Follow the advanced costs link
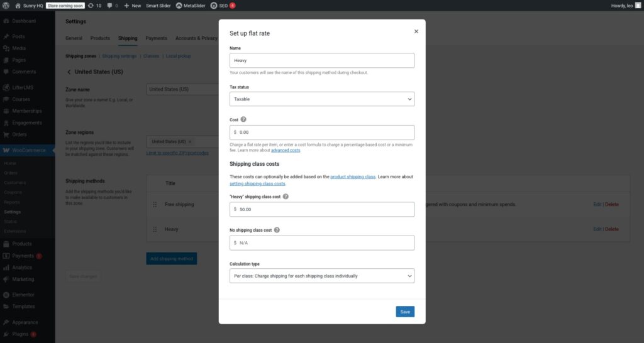The height and width of the screenshot is (343, 644). [286, 150]
